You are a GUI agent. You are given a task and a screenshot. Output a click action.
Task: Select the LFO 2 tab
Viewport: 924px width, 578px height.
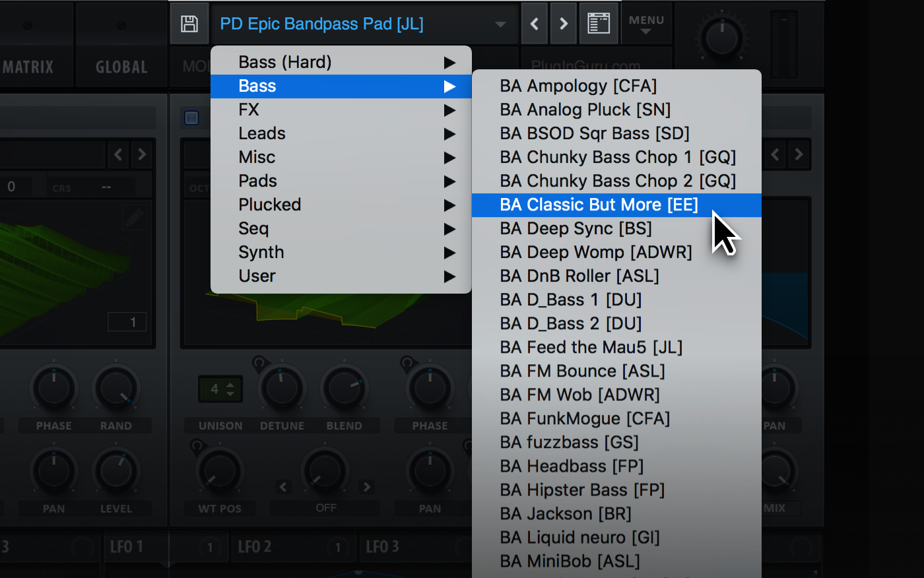[x=255, y=547]
